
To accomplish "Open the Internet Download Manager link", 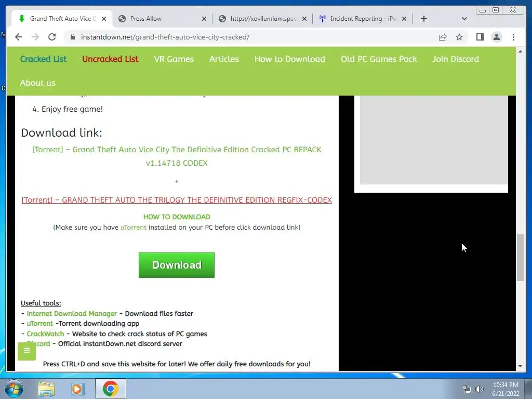I will pyautogui.click(x=72, y=313).
